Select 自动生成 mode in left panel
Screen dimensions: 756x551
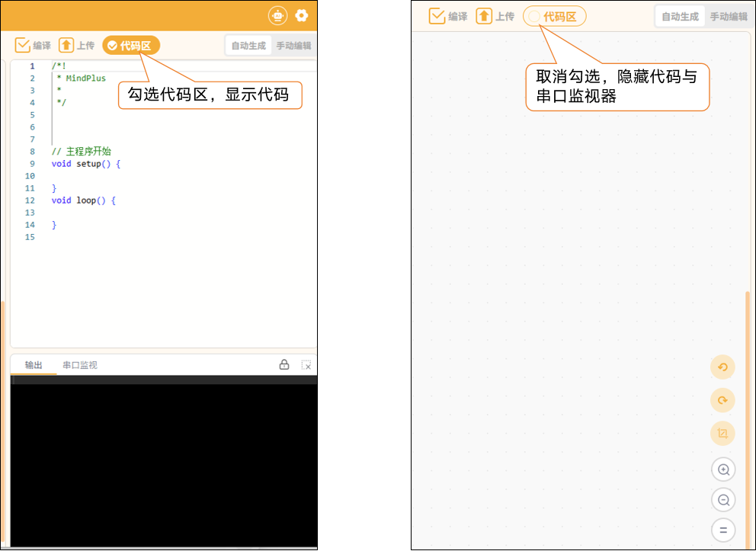click(248, 46)
